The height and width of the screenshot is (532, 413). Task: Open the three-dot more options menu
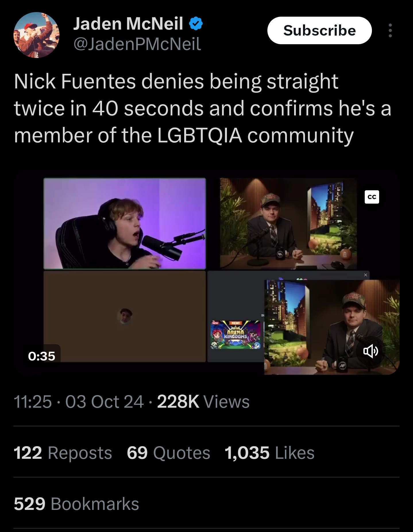click(390, 30)
